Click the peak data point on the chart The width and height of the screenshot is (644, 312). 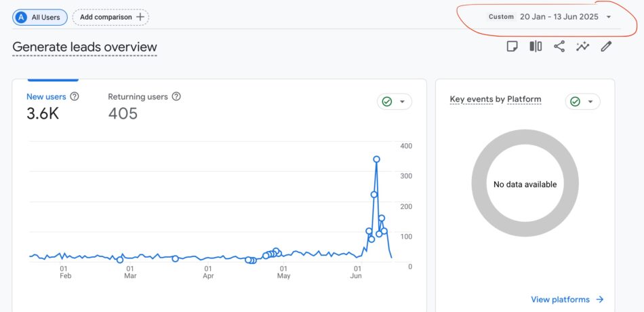tap(376, 159)
